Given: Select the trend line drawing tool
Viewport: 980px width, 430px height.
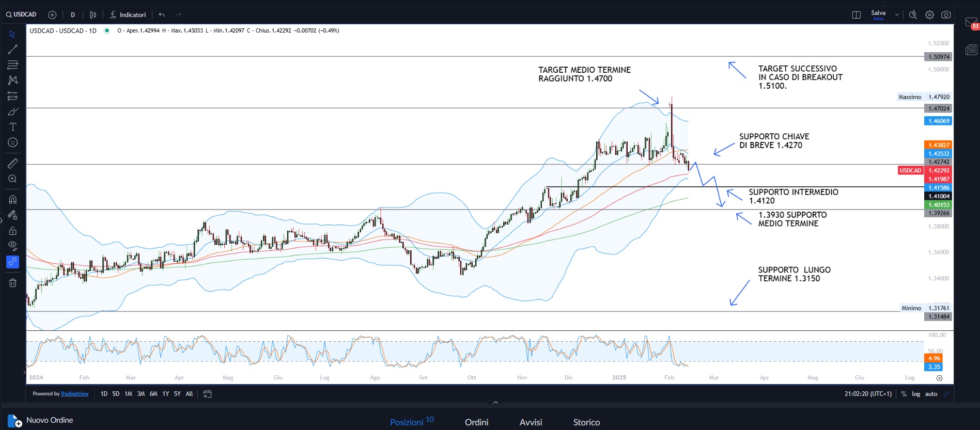Looking at the screenshot, I should [13, 50].
